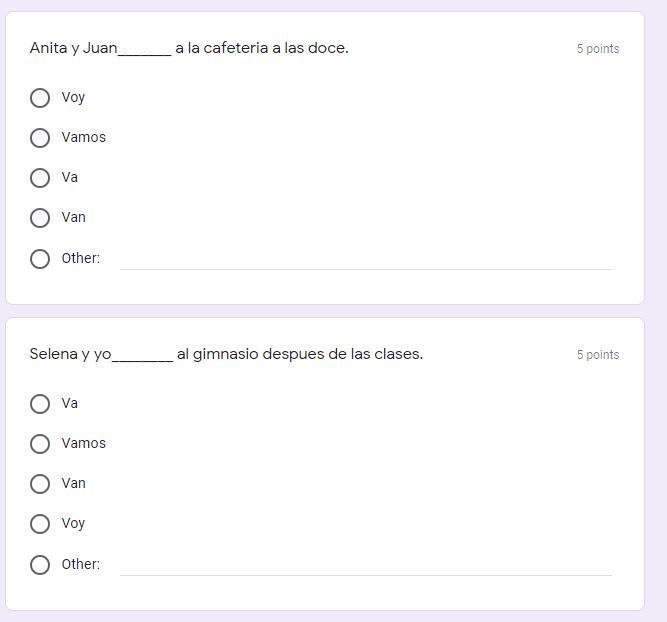
Task: Click '5 points' label on the cafeteria question
Action: [x=597, y=49]
